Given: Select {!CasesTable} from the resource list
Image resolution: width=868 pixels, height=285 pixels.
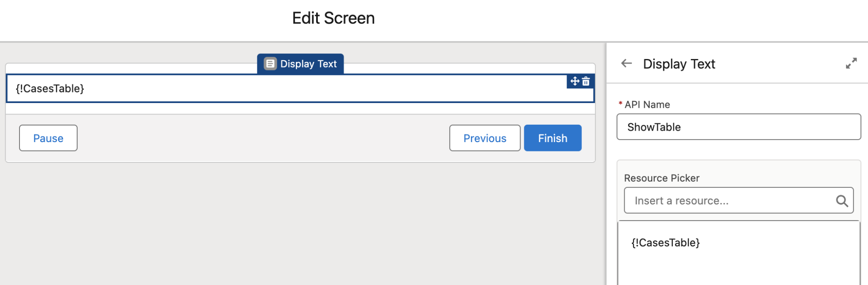Looking at the screenshot, I should click(x=666, y=243).
